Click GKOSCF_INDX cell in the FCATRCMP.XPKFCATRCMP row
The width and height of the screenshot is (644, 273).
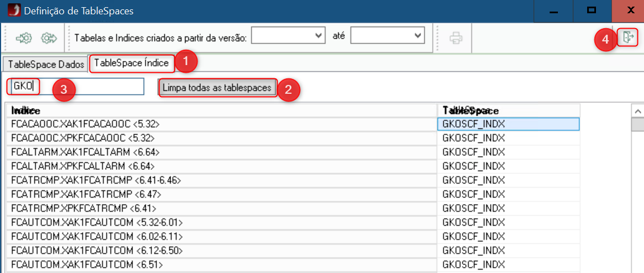pos(508,208)
